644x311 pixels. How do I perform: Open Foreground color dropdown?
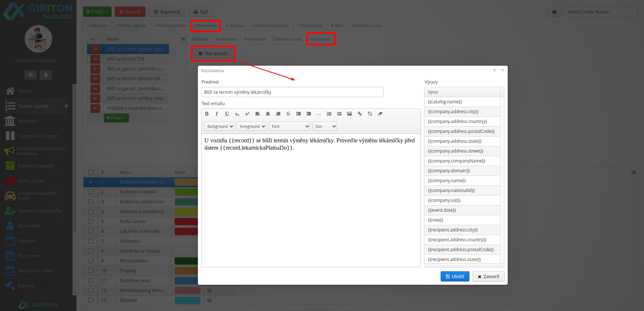point(251,126)
